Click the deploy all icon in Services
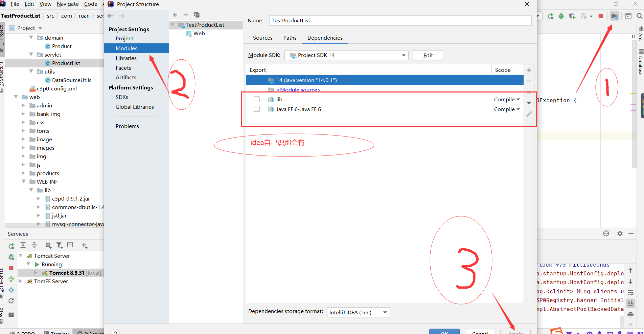The image size is (644, 334). [x=11, y=279]
